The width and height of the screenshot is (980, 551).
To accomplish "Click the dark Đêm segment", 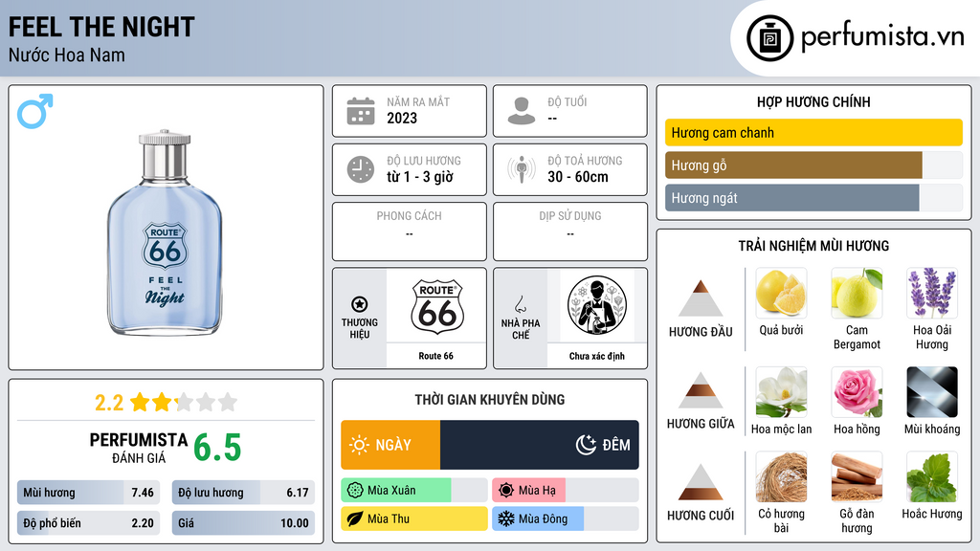I will 540,445.
